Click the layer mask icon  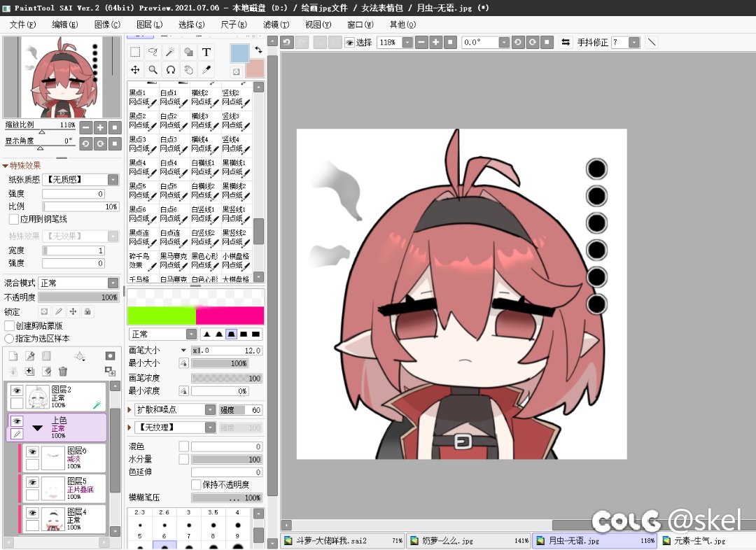110,355
